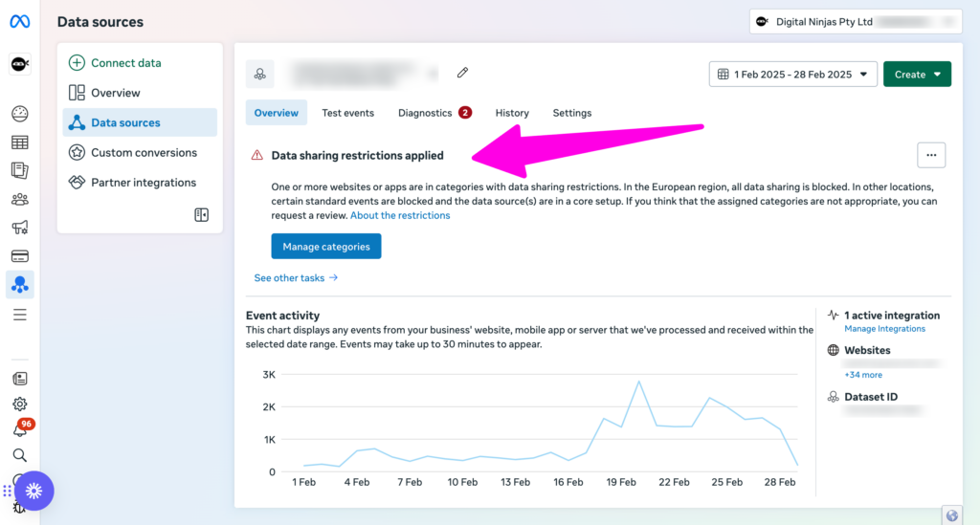Open the table grid icon in sidebar
Image resolution: width=980 pixels, height=525 pixels.
(19, 142)
